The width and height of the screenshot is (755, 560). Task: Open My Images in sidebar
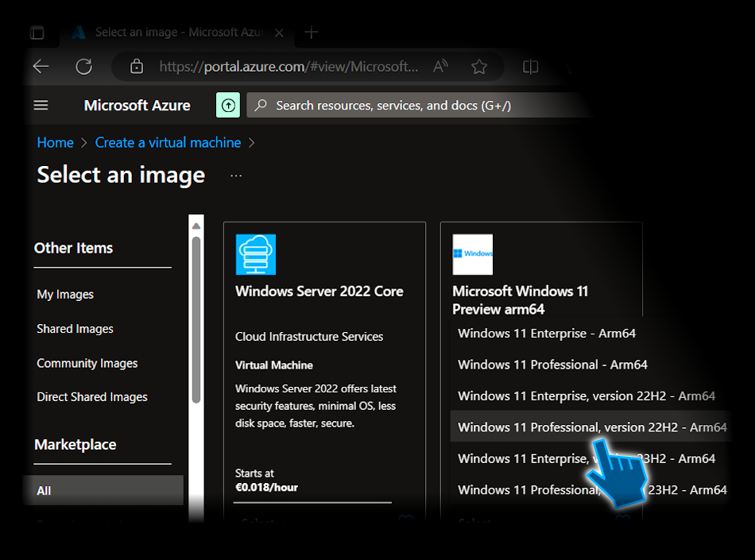coord(65,295)
